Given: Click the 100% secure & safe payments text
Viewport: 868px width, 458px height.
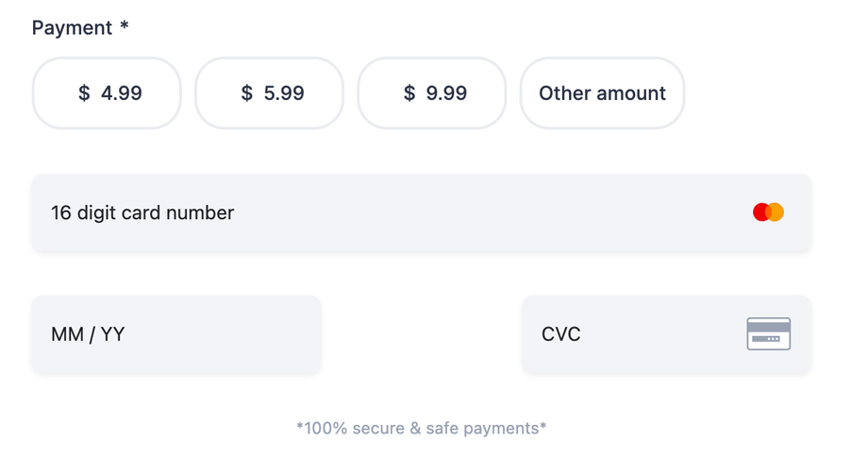Looking at the screenshot, I should pos(421,428).
